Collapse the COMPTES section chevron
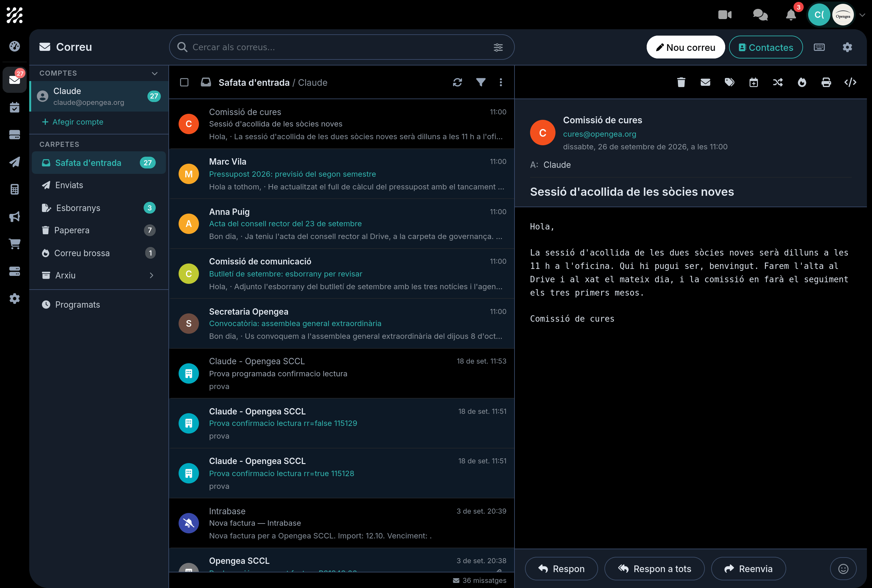 pos(154,73)
